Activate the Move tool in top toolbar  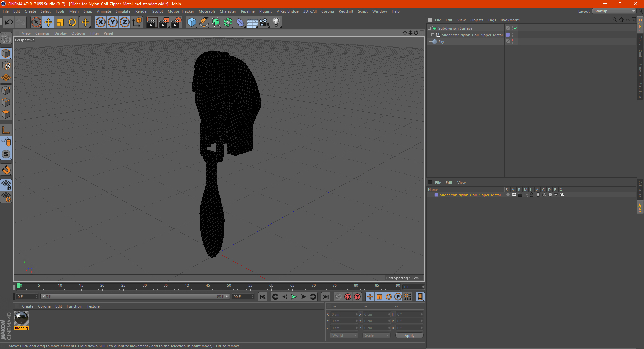pos(48,22)
